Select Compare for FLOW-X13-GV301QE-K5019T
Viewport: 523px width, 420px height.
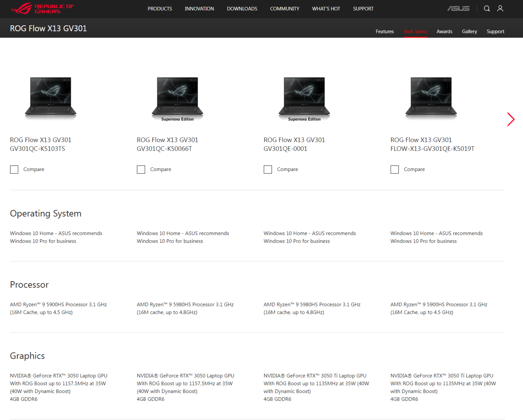pos(394,169)
